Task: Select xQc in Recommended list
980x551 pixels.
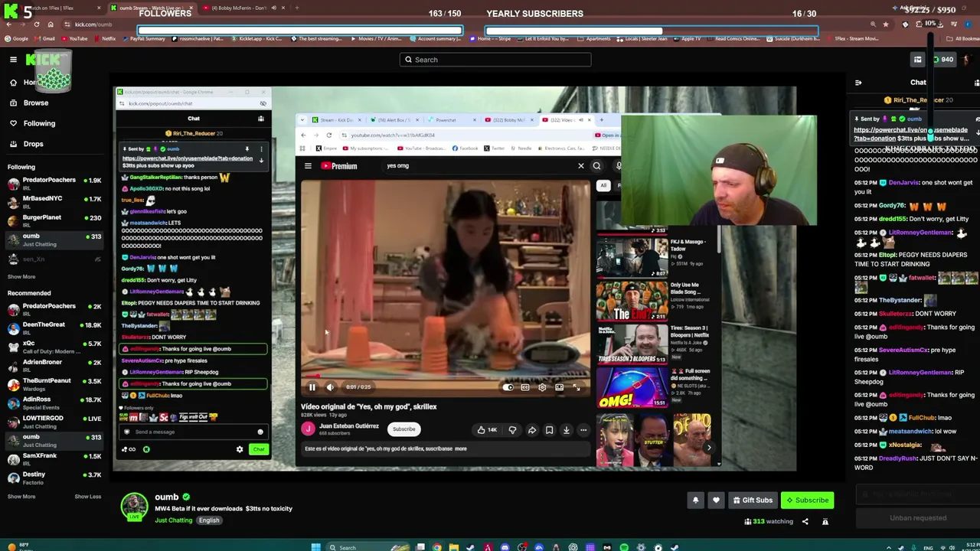Action: tap(54, 347)
